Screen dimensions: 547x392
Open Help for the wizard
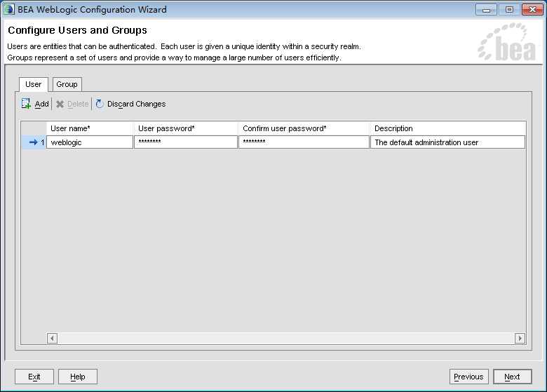[x=77, y=377]
